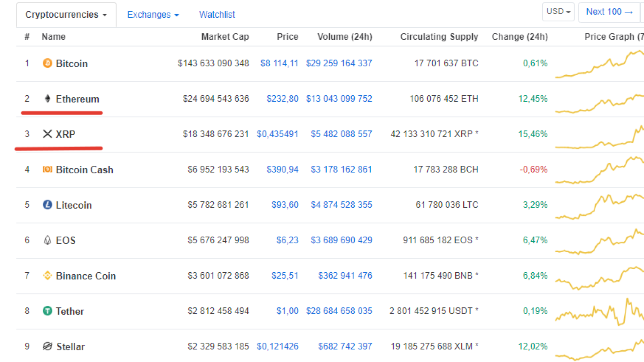Click the Litecoin logo icon
644x362 pixels.
pos(47,205)
